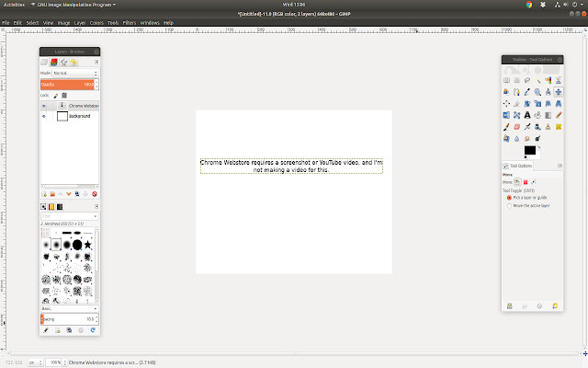
Task: Open the Filters menu
Action: coord(130,23)
